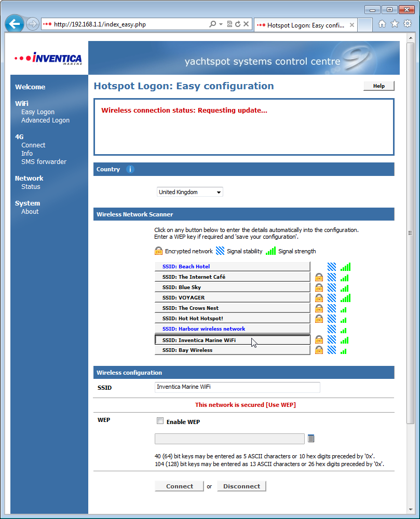Viewport: 420px width, 519px height.
Task: Select the Hotspot Logon browser tab
Action: (305, 25)
